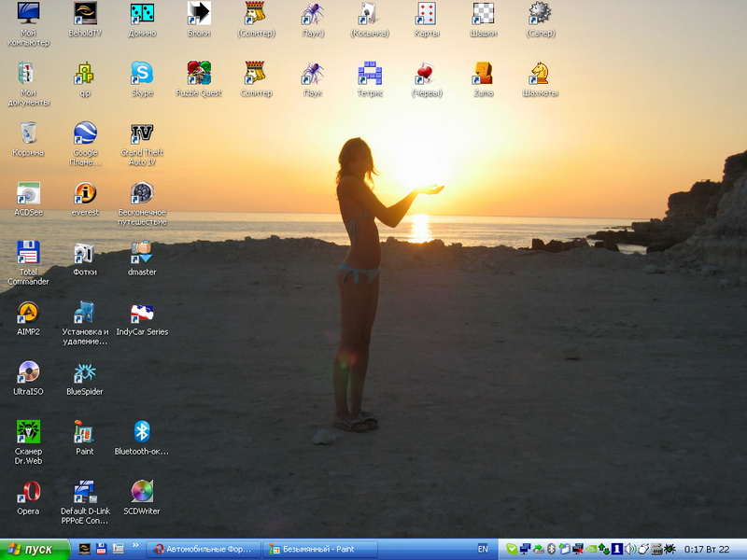
Task: Click the AIMP2 player shortcut
Action: click(28, 313)
